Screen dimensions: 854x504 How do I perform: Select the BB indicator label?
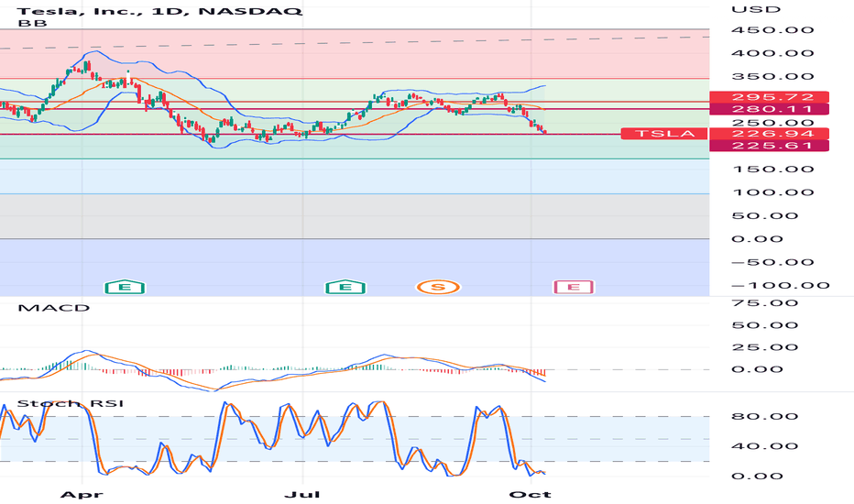click(x=32, y=24)
